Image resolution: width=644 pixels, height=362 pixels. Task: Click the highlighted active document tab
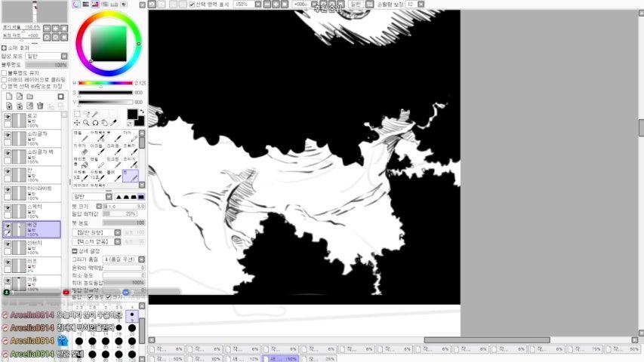pos(280,358)
